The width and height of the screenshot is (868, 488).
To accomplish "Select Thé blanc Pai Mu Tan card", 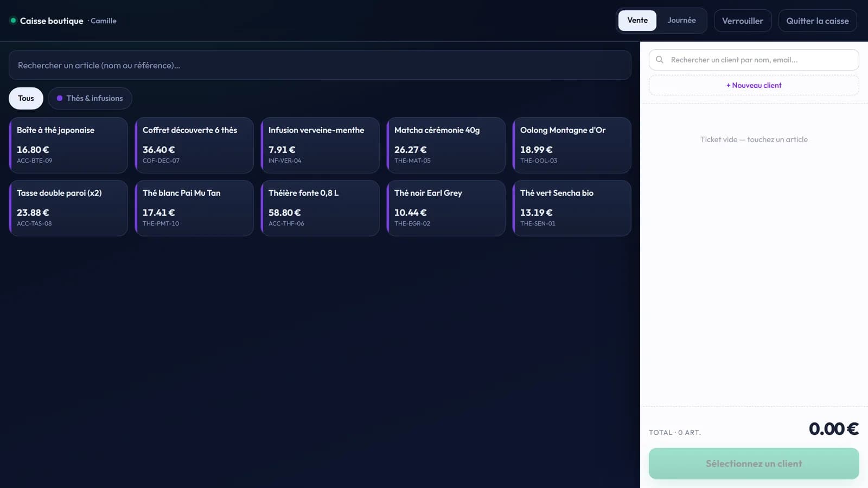I will click(x=194, y=208).
